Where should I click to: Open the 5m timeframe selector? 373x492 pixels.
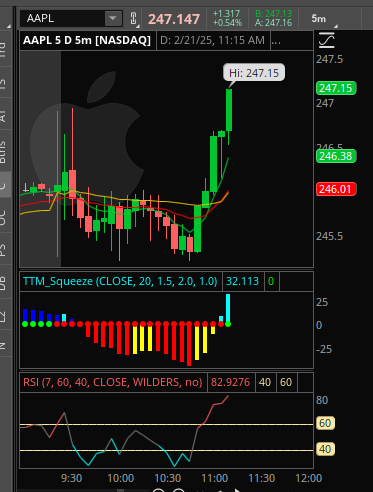tap(319, 19)
